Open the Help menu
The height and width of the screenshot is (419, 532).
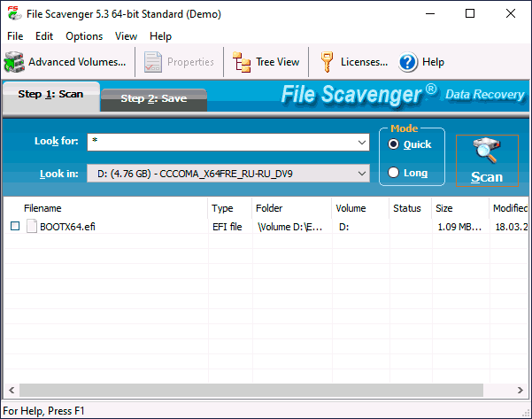click(x=160, y=36)
